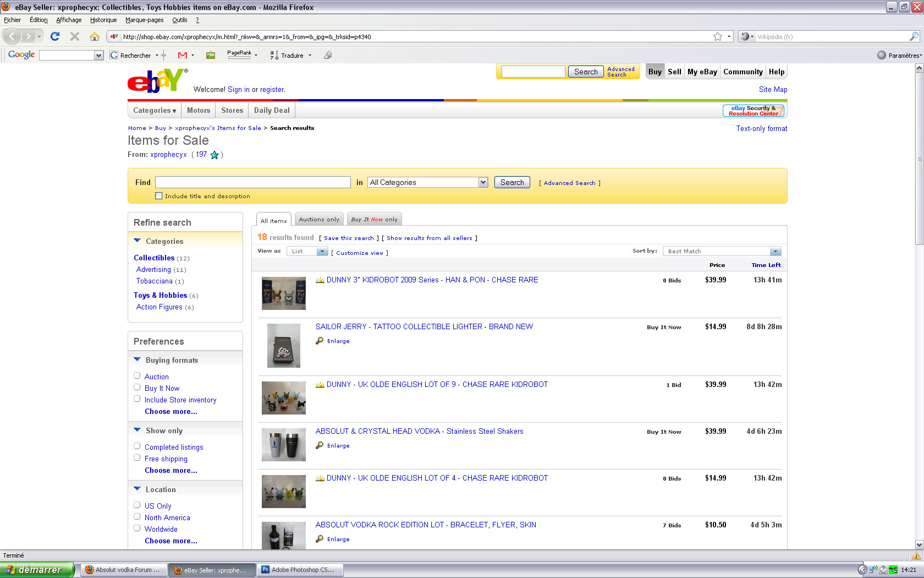Image resolution: width=924 pixels, height=578 pixels.
Task: Click the Wikipedia search magnifier icon
Action: 914,36
